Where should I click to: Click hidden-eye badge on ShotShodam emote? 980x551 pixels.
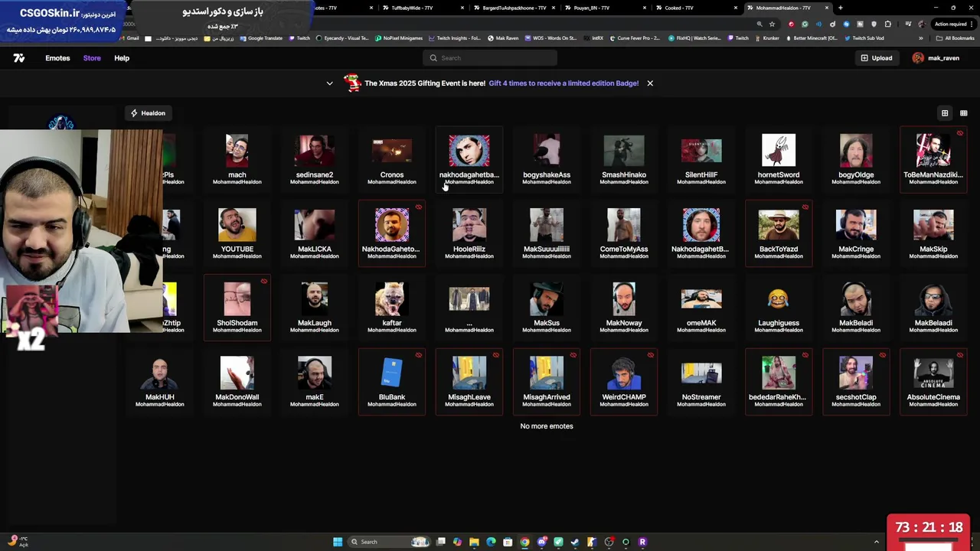[x=263, y=282]
